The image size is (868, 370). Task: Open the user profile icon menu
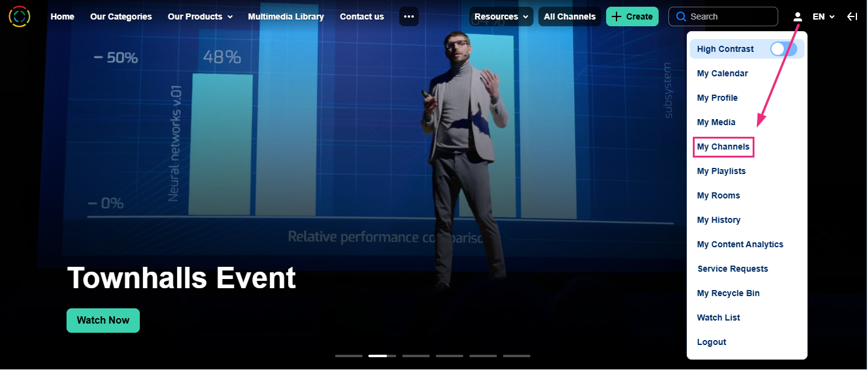pos(797,16)
